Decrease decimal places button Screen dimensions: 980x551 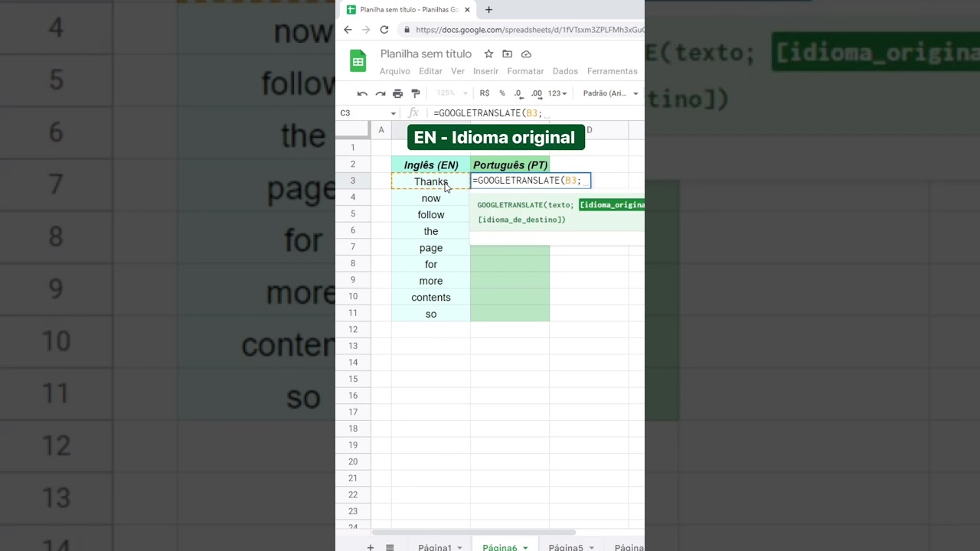(x=518, y=93)
